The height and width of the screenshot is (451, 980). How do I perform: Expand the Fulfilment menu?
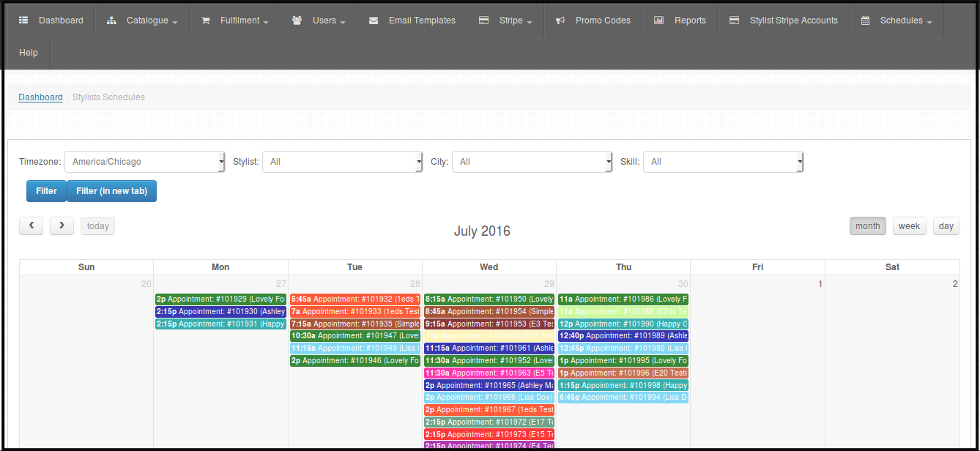click(x=236, y=20)
